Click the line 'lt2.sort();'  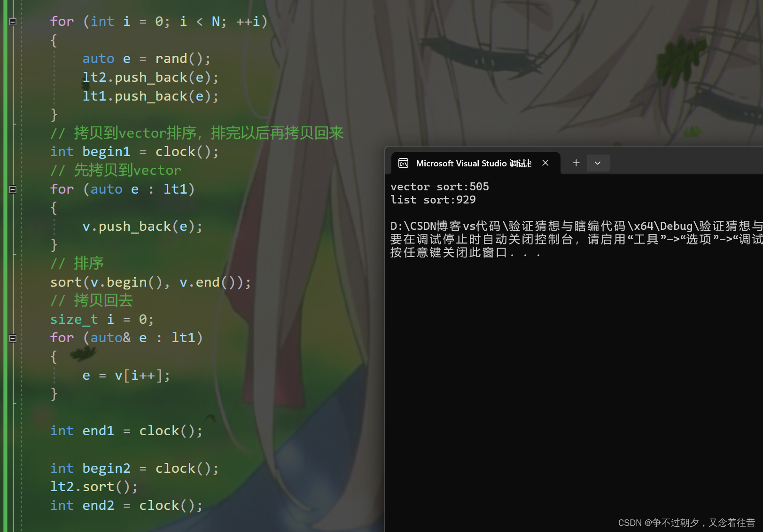(94, 487)
